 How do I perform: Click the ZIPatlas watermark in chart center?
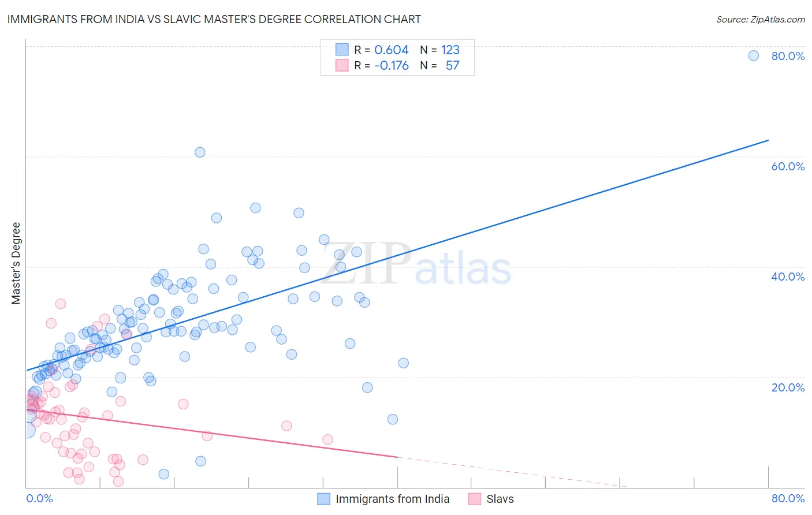point(416,264)
